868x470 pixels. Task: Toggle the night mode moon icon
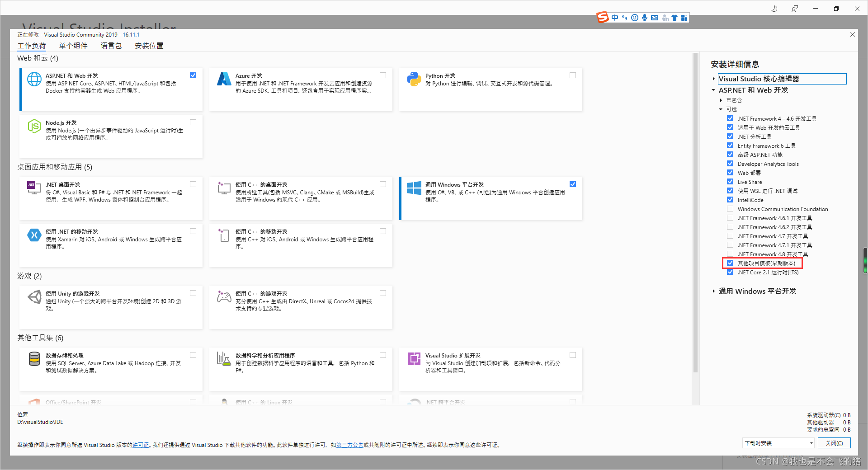[x=774, y=8]
